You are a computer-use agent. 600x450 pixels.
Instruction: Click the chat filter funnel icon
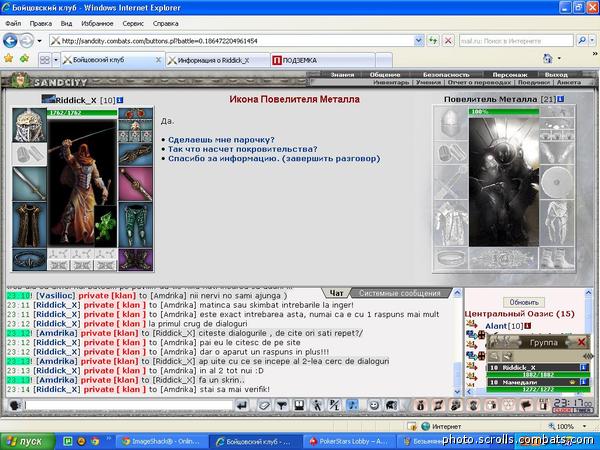click(282, 405)
